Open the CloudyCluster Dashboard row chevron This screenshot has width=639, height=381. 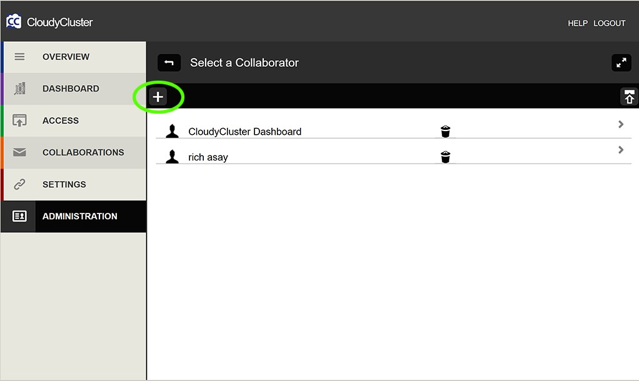[x=621, y=124]
